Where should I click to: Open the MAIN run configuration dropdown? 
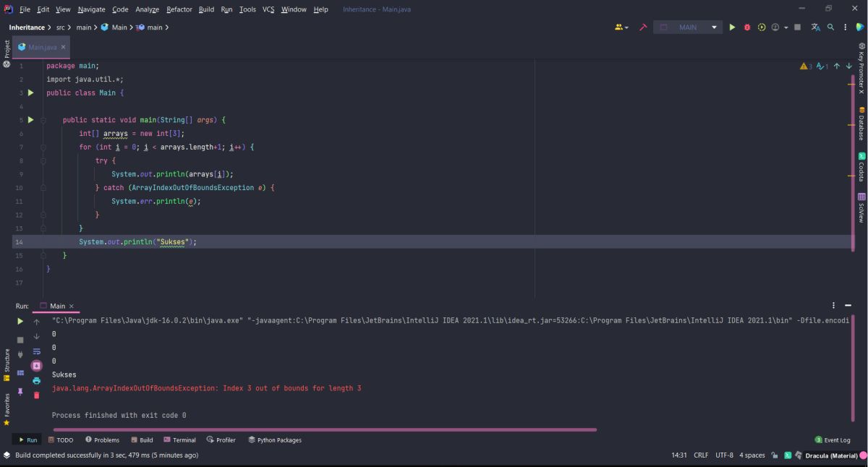point(688,27)
